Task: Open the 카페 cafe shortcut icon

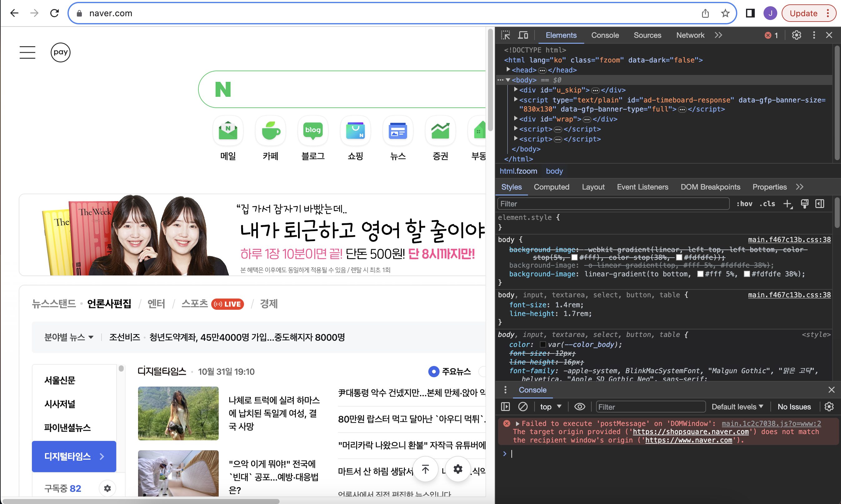Action: 270,131
